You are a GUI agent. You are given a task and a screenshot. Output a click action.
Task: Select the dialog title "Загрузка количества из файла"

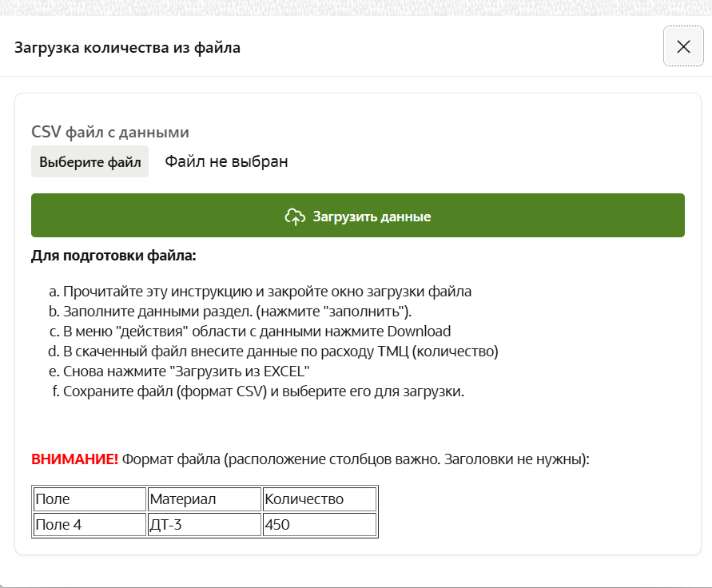pyautogui.click(x=127, y=48)
